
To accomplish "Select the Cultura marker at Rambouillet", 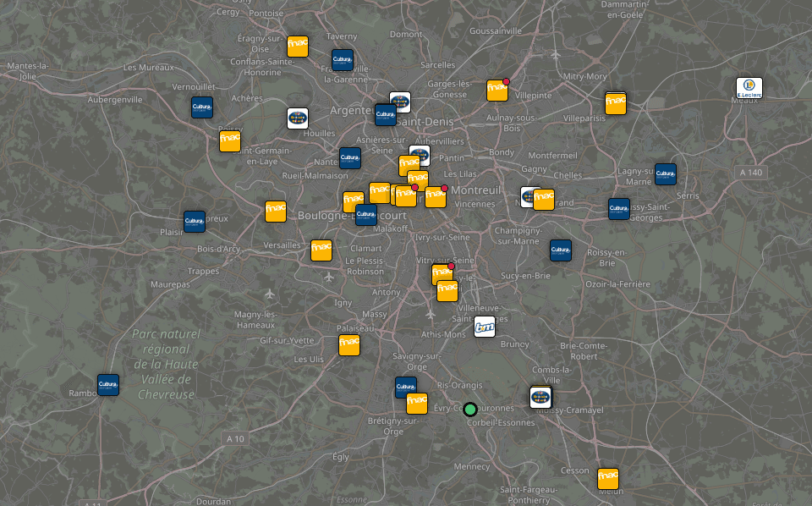I will click(x=108, y=385).
